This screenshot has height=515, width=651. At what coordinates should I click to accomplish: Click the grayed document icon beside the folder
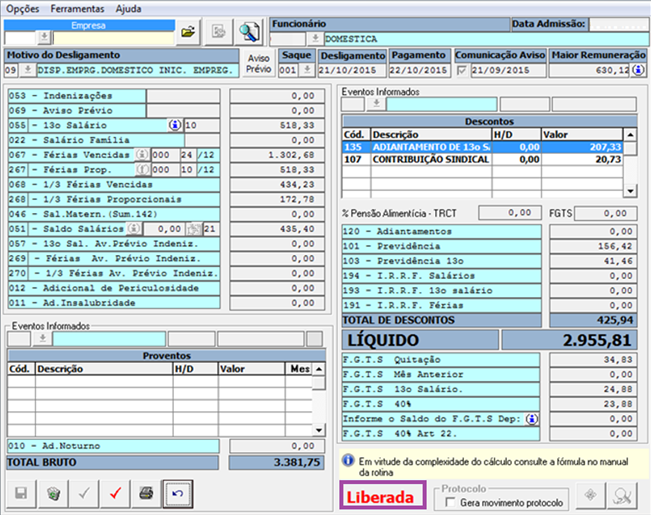218,32
